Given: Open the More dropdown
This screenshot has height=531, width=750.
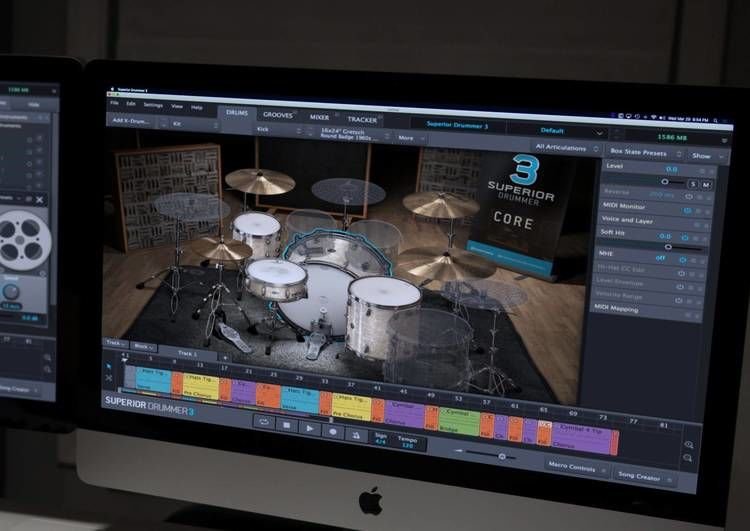Looking at the screenshot, I should 410,138.
